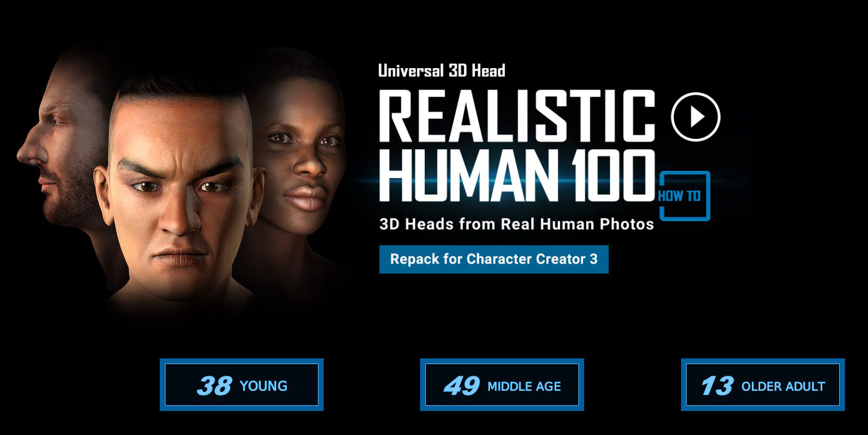Play the Realistic Human 100 video
Screen dimensions: 868x435
696,117
